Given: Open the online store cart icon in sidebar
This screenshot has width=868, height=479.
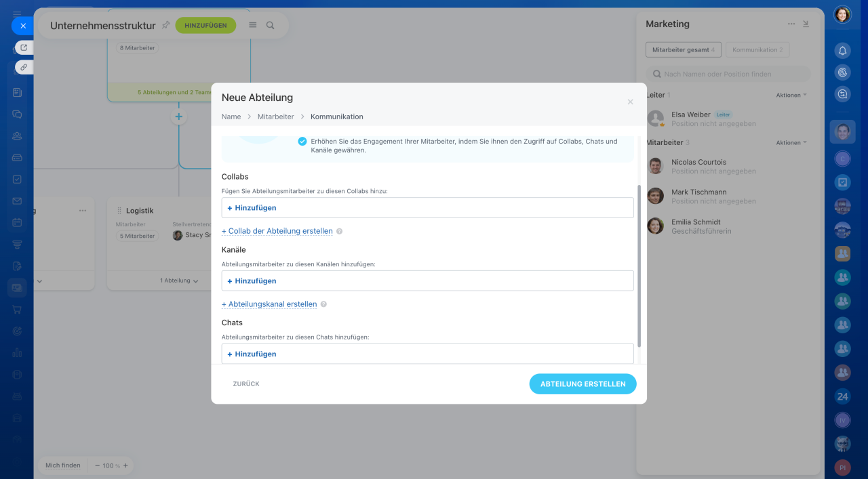Looking at the screenshot, I should click(x=17, y=309).
